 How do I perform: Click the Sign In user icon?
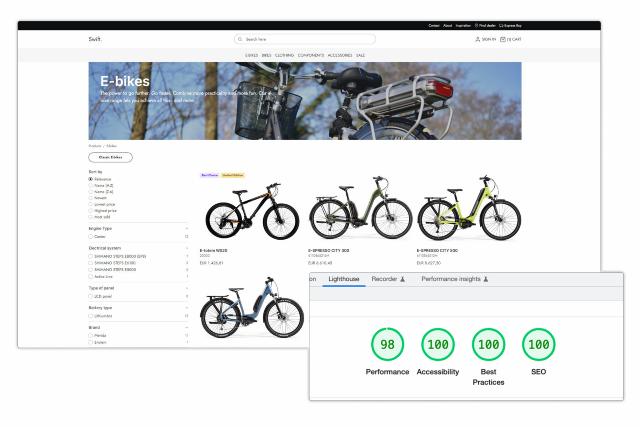pyautogui.click(x=477, y=39)
